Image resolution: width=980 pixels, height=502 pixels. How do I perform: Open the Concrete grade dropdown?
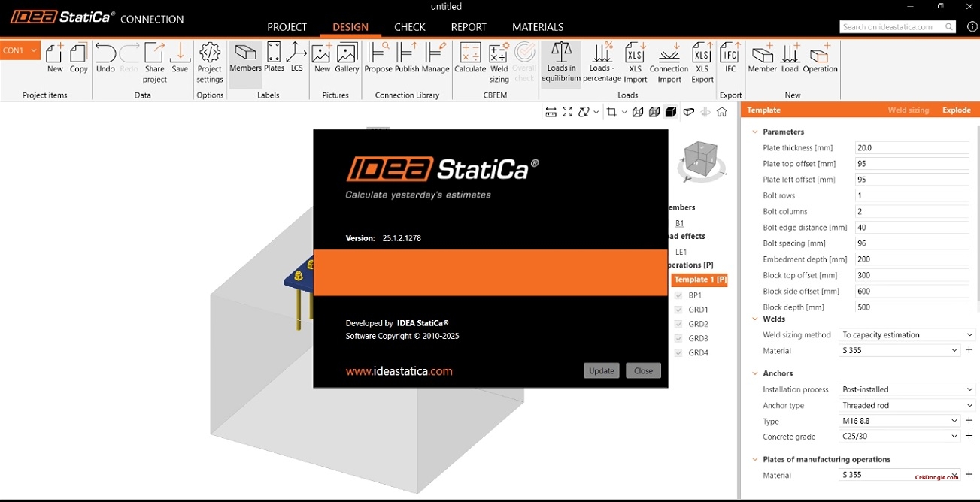coord(900,437)
